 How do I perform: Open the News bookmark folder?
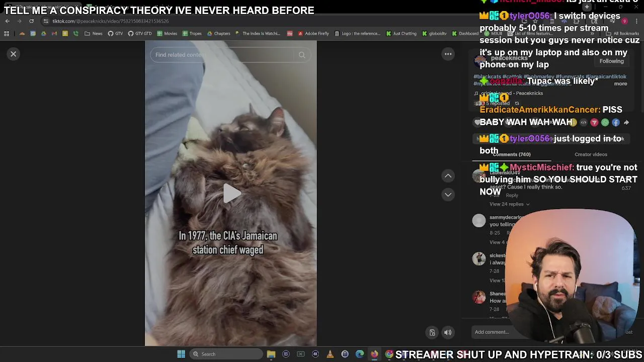point(94,34)
